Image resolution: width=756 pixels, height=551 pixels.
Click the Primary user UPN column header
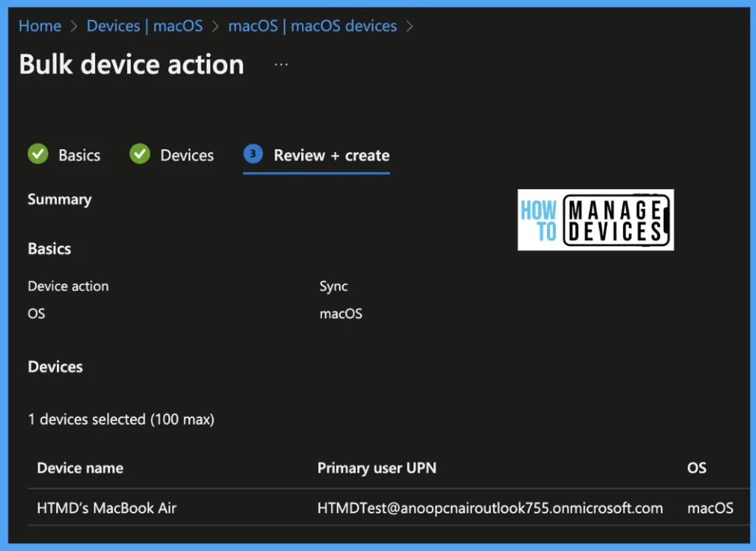377,468
